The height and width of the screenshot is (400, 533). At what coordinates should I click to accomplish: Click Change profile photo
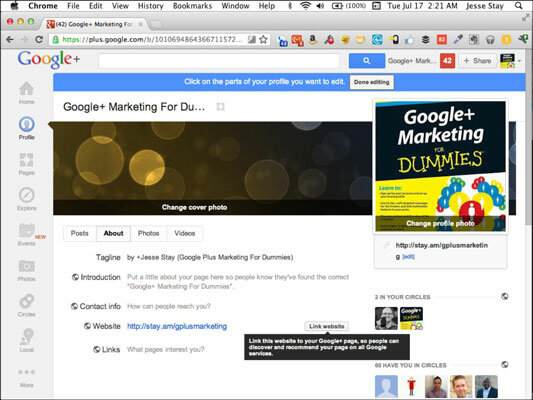pos(440,223)
